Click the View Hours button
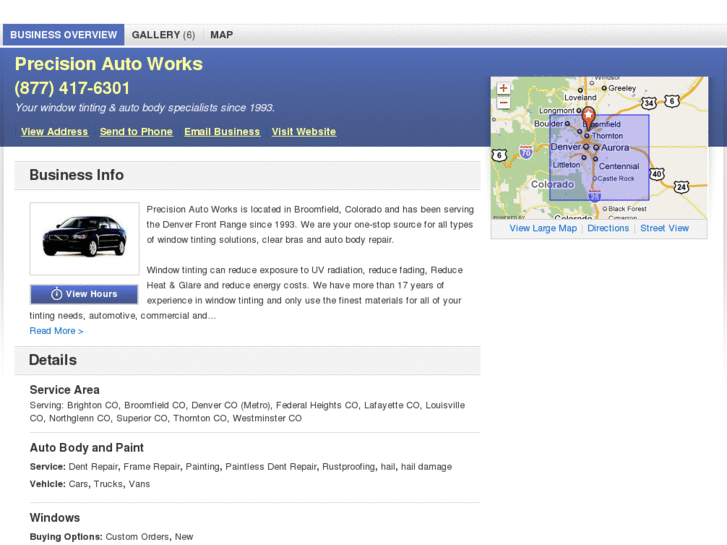 pyautogui.click(x=84, y=294)
